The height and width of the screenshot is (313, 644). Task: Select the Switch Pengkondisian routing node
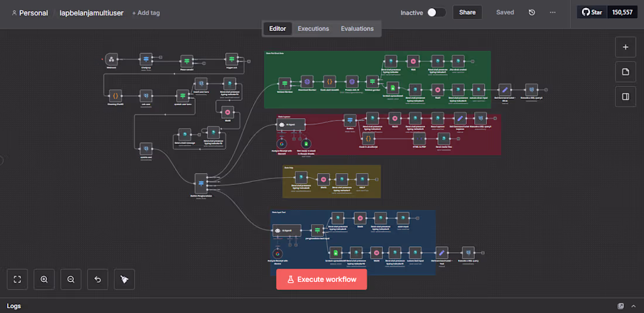click(x=201, y=183)
